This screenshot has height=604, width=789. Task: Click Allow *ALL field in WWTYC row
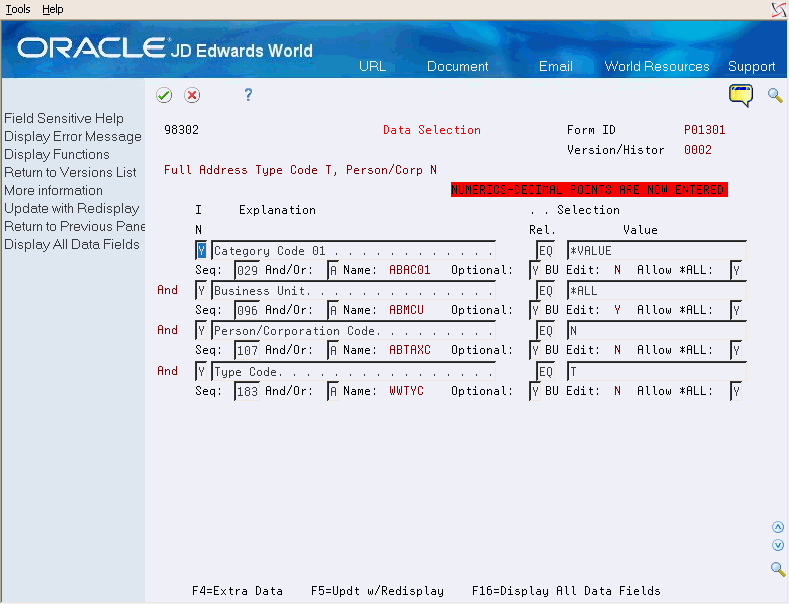tap(736, 391)
